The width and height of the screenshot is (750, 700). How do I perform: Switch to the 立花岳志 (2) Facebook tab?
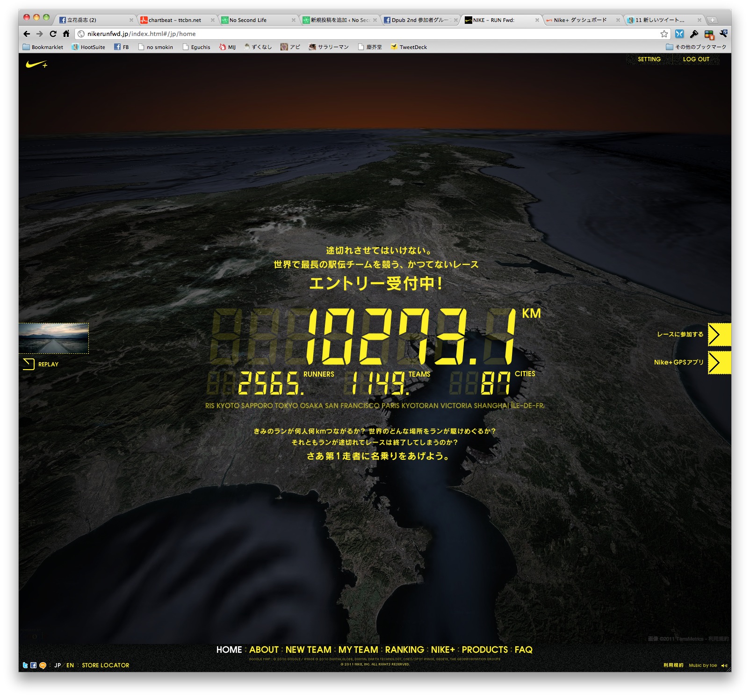(96, 20)
